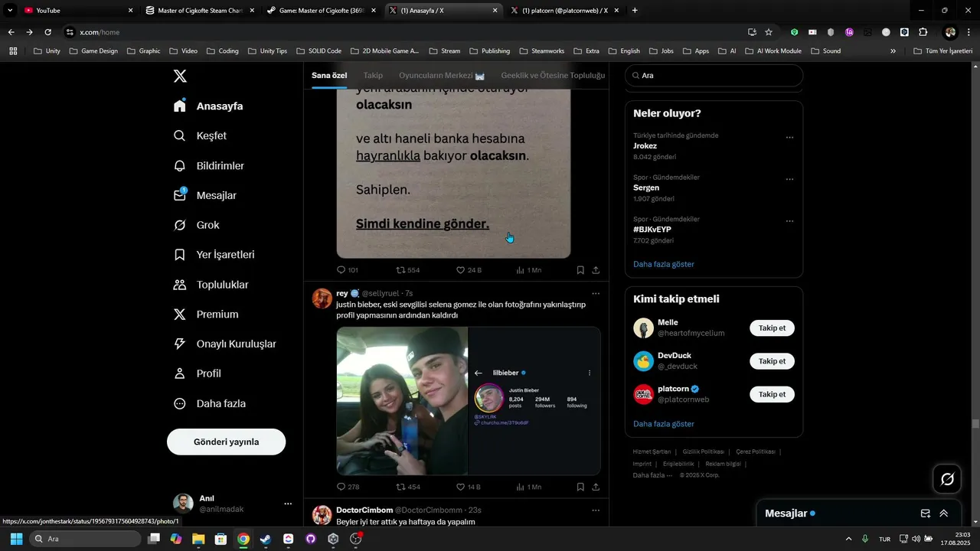Switch to Sana özel tab
The image size is (980, 551).
pos(329,76)
